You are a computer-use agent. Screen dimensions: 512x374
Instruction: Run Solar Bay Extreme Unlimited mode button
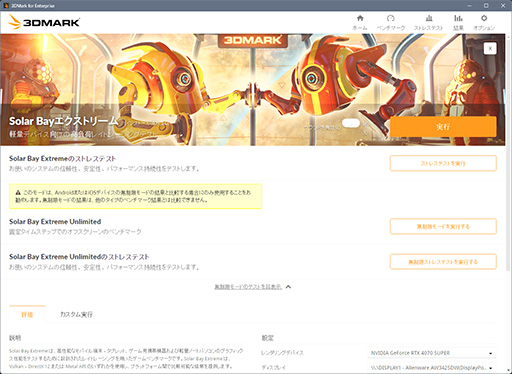[443, 227]
